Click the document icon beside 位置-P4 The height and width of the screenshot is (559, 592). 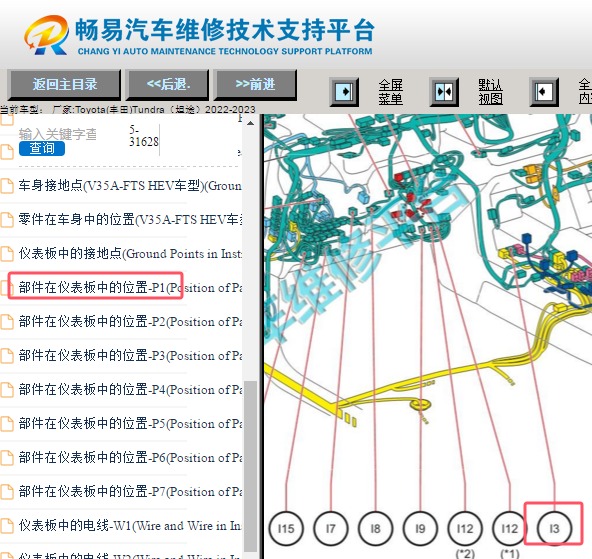pyautogui.click(x=7, y=390)
